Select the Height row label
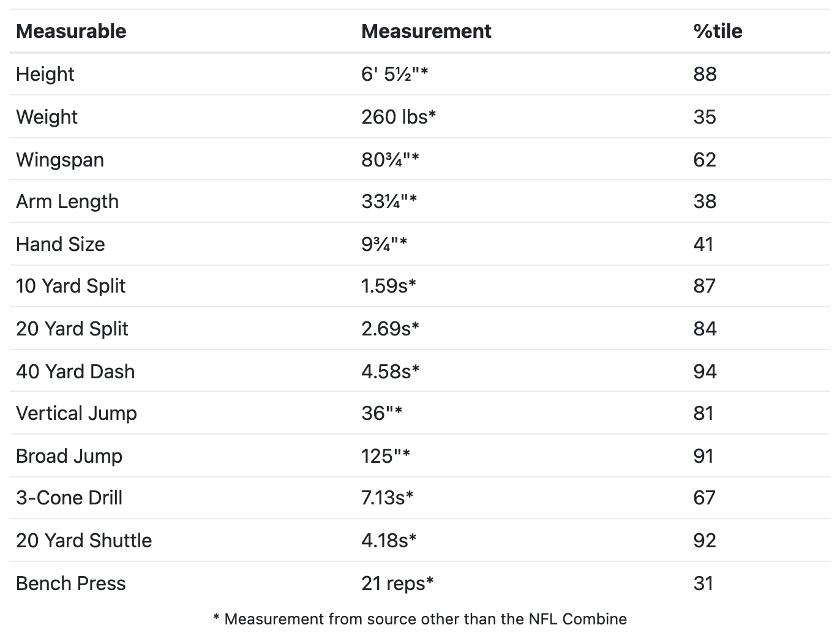Screen dimensions: 840x644 coord(45,74)
